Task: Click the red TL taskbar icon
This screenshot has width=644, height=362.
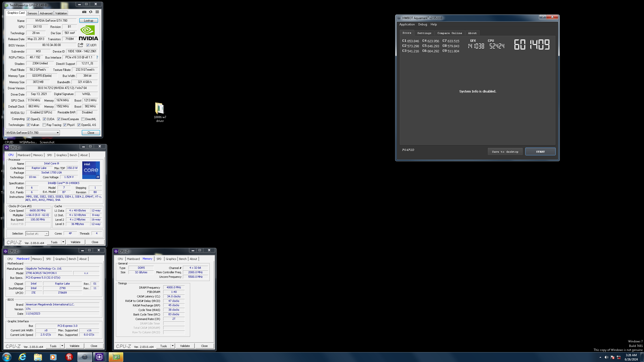Action: [x=69, y=357]
